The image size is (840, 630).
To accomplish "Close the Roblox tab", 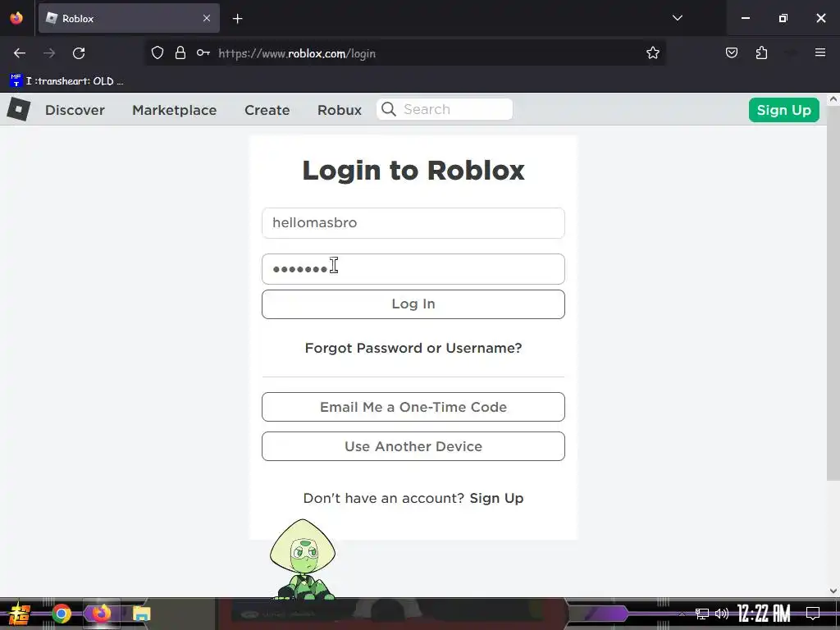I will pos(207,18).
